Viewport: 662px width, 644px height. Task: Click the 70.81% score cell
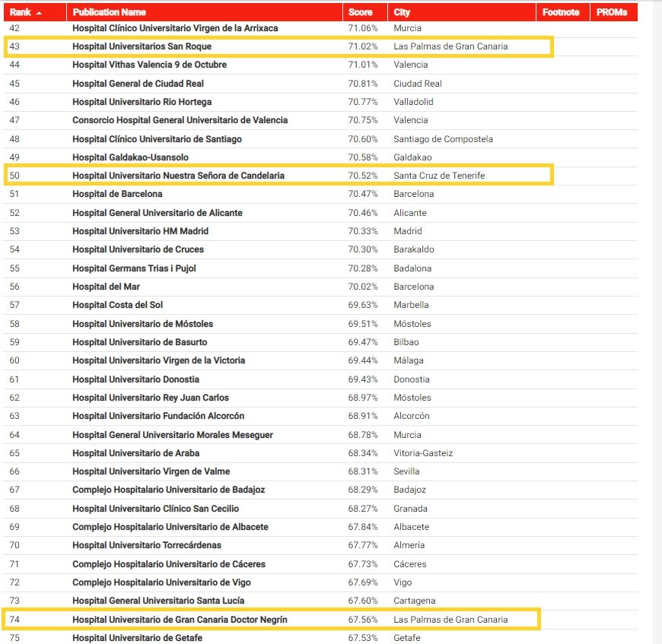[363, 84]
